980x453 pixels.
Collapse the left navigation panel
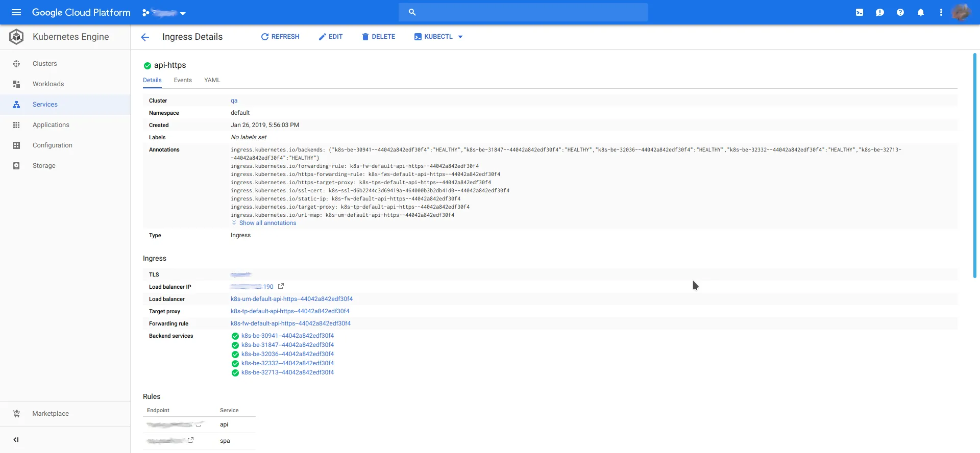(x=16, y=440)
